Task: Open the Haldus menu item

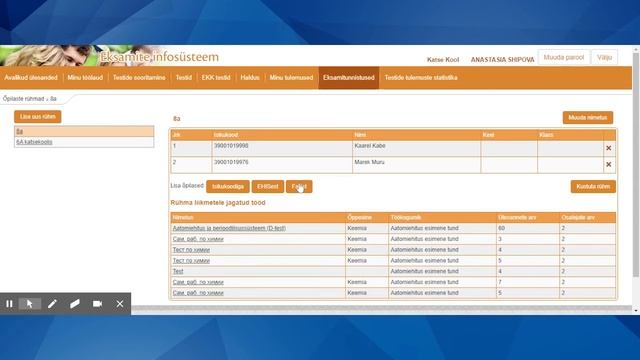Action: coord(250,78)
